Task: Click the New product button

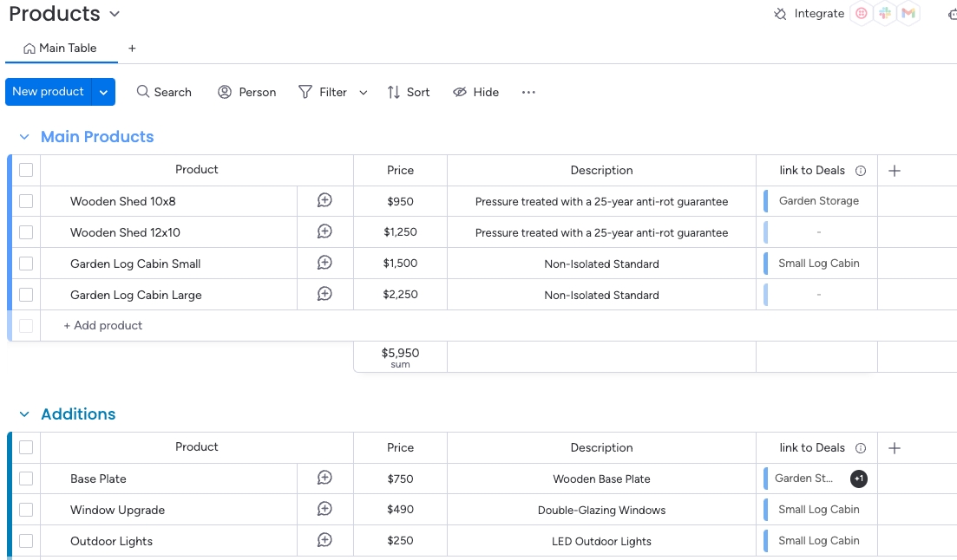Action: pos(48,92)
